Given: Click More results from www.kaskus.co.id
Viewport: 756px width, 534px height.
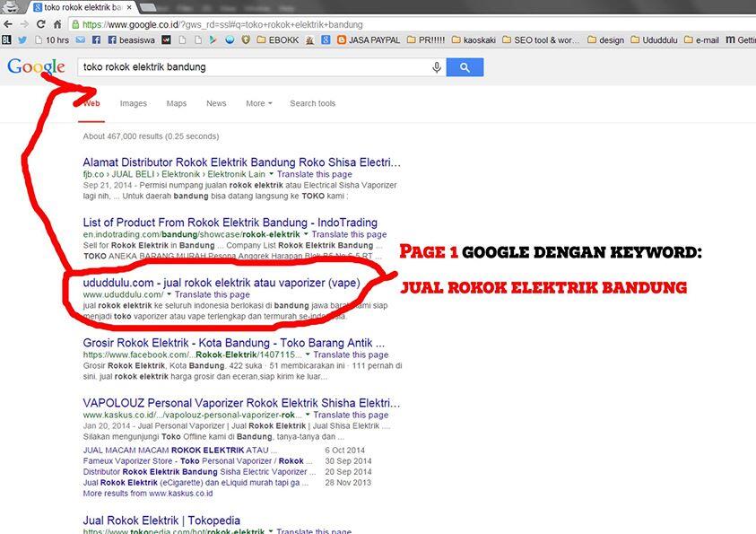Looking at the screenshot, I should pyautogui.click(x=148, y=494).
